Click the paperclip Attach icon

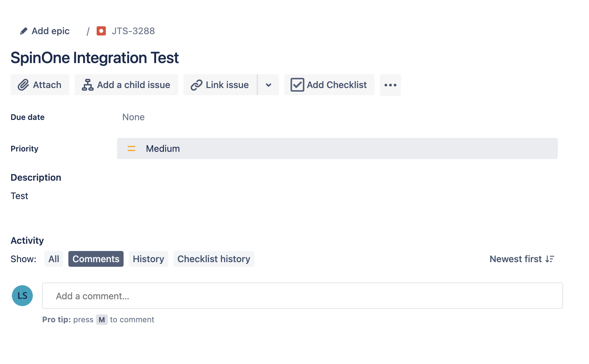23,85
